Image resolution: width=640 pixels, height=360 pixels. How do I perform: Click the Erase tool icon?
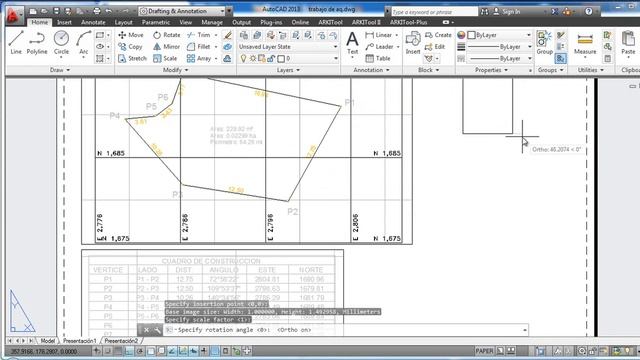tap(228, 35)
